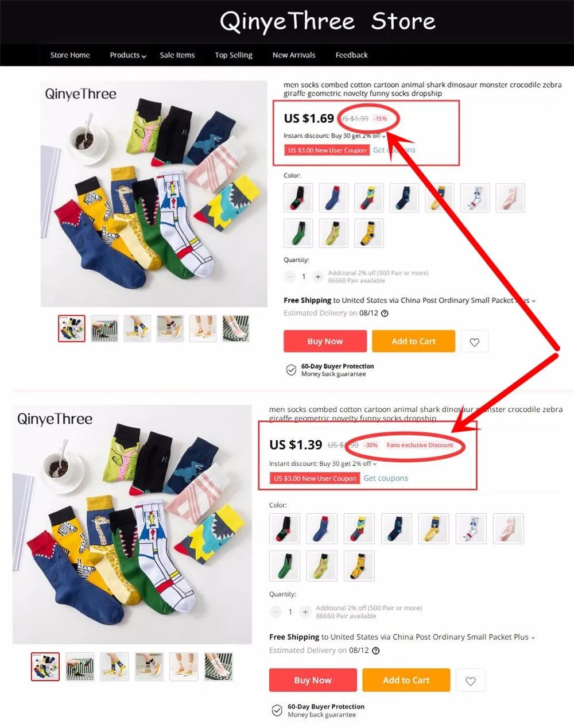Expand the shipping method chevron in $1.39 listing
This screenshot has height=728, width=574.
point(533,637)
